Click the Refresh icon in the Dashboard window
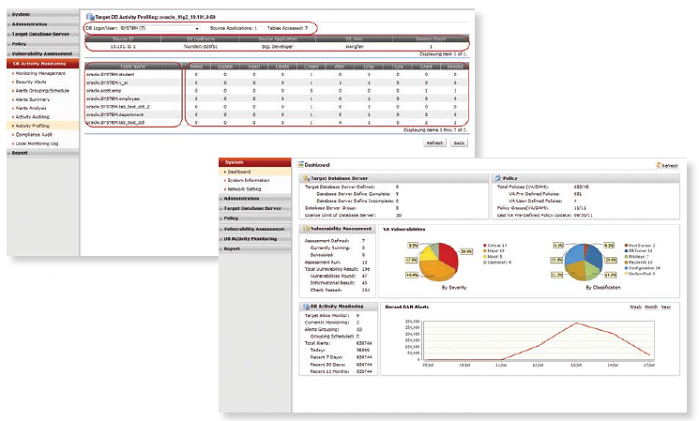Screen dimensions: 699x421 pyautogui.click(x=658, y=165)
